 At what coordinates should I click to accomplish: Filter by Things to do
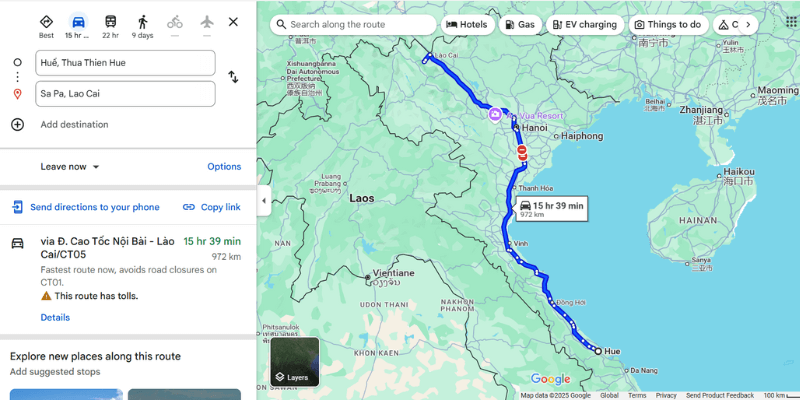(668, 24)
